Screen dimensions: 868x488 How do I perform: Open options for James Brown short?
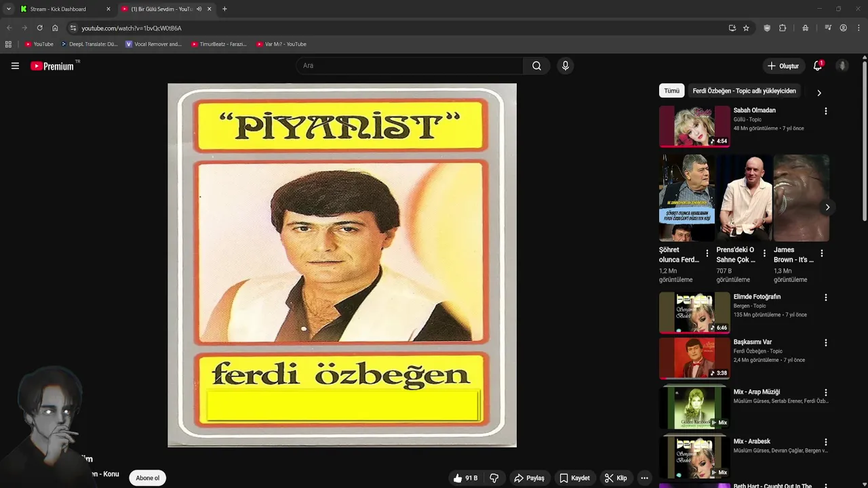tap(822, 253)
